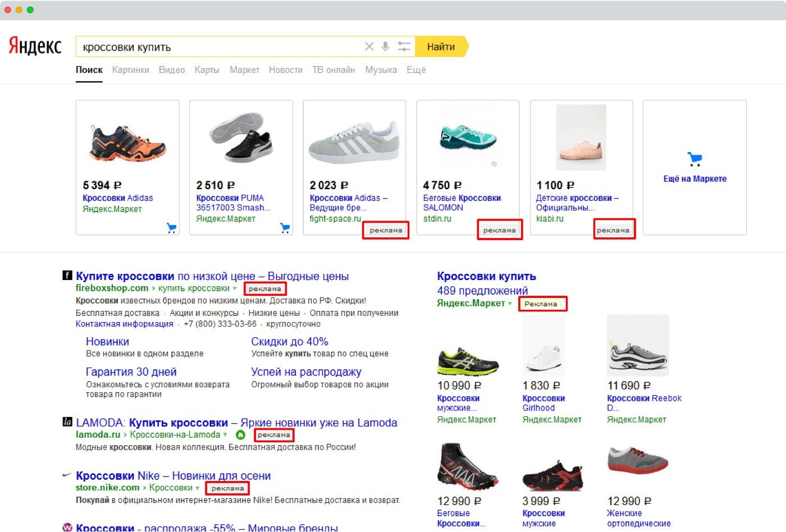The height and width of the screenshot is (532, 786).
Task: Open Беговые Кроссовки SALOMON product link
Action: (462, 203)
